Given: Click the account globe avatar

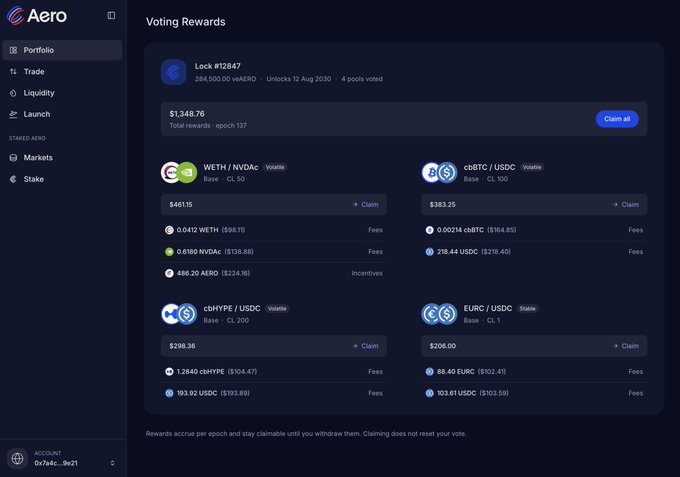Looking at the screenshot, I should 17,458.
